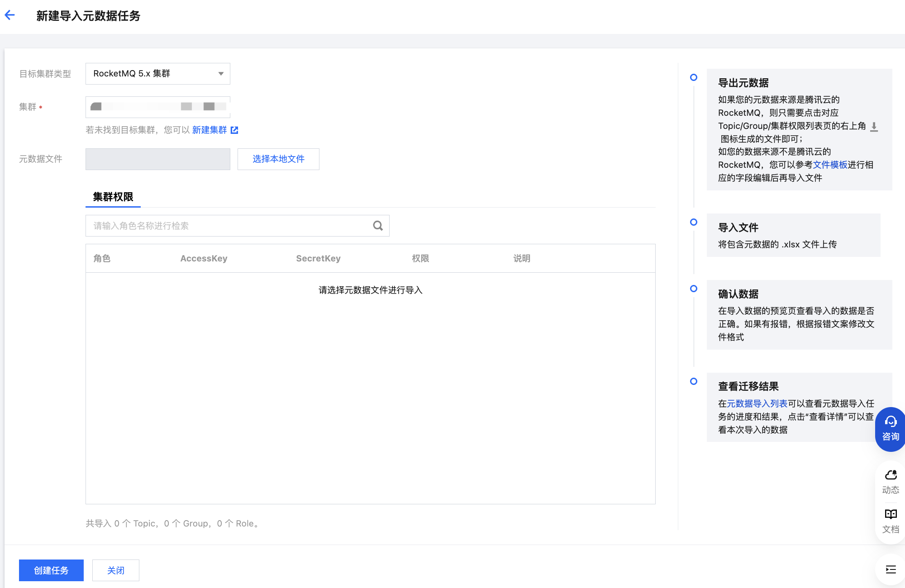The height and width of the screenshot is (588, 905).
Task: Open the 文件模板 link
Action: click(x=830, y=165)
